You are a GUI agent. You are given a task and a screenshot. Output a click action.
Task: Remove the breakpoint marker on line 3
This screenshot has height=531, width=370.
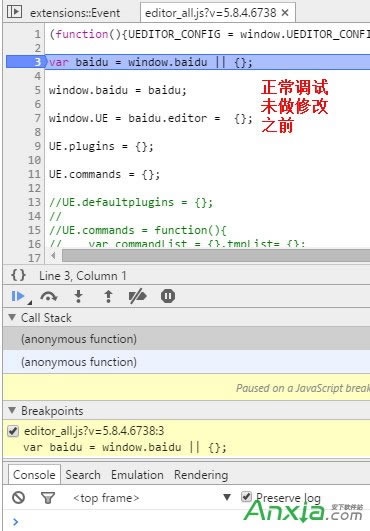25,62
